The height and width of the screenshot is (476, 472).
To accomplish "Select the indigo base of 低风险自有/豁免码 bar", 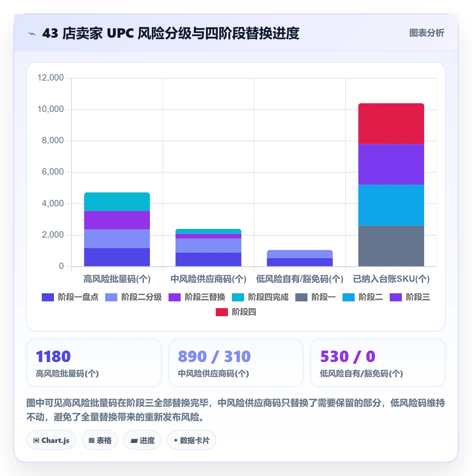I will click(300, 262).
